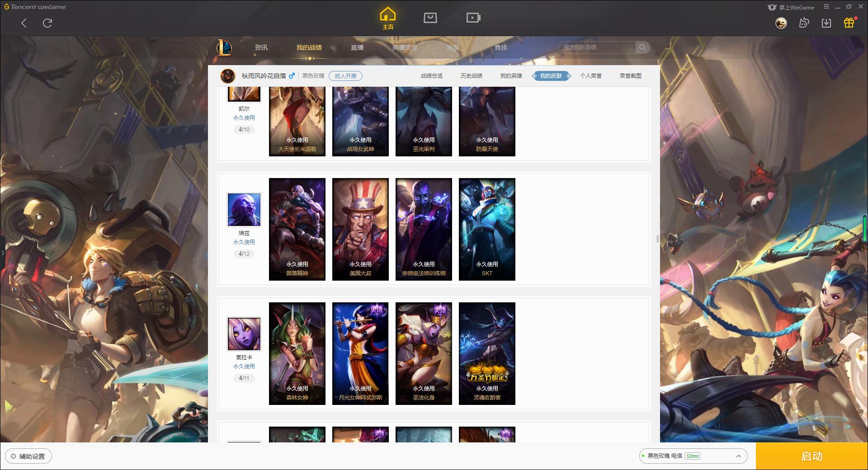This screenshot has width=868, height=470.
Task: Expand the left edge sidebar handle
Action: tap(2, 253)
